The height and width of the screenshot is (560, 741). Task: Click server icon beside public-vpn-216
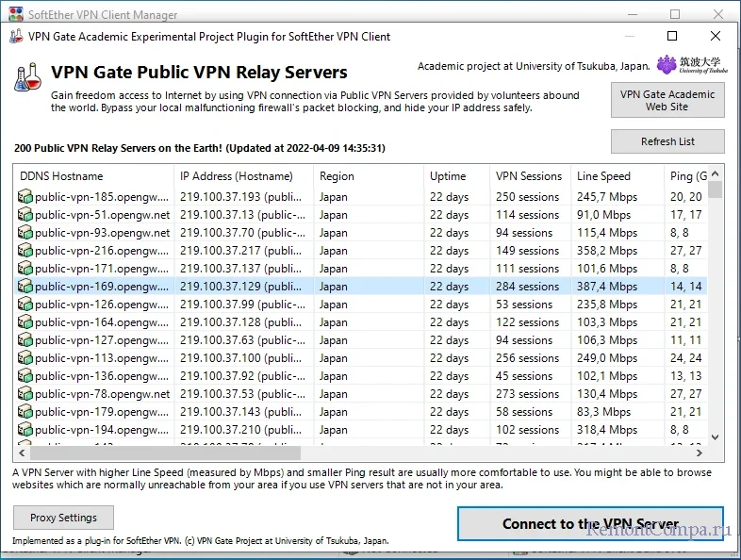[x=25, y=251]
